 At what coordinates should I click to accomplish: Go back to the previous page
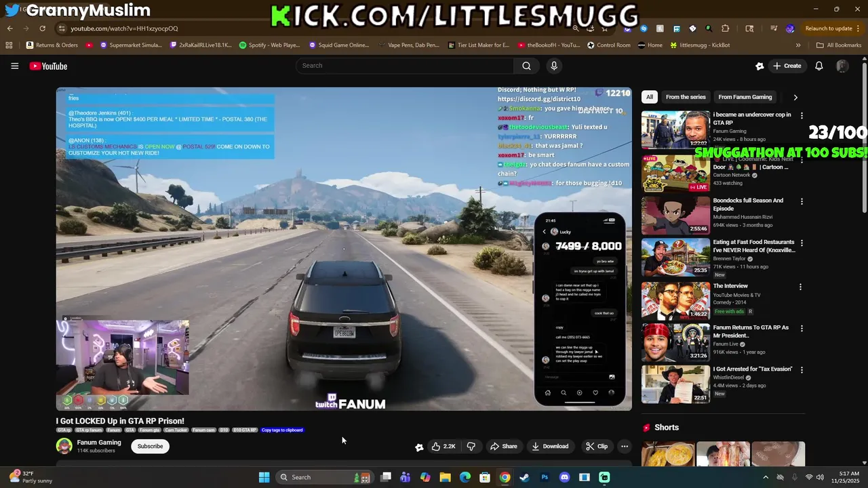(x=9, y=28)
